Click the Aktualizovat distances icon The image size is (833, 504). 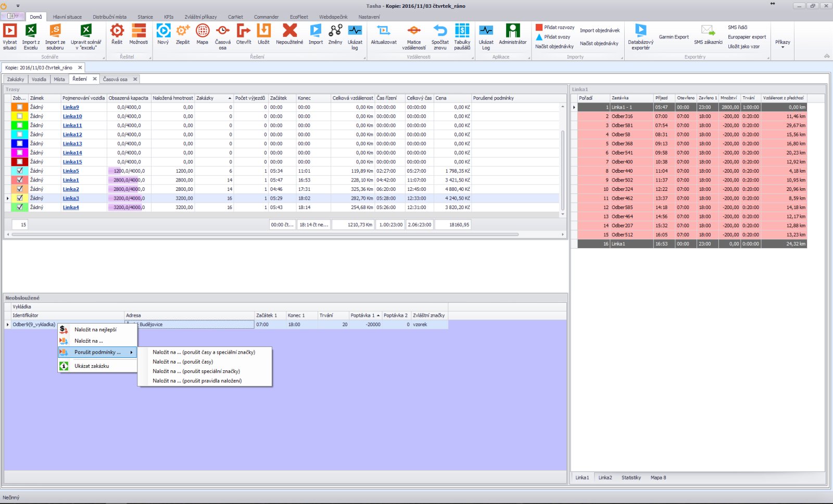(x=384, y=31)
